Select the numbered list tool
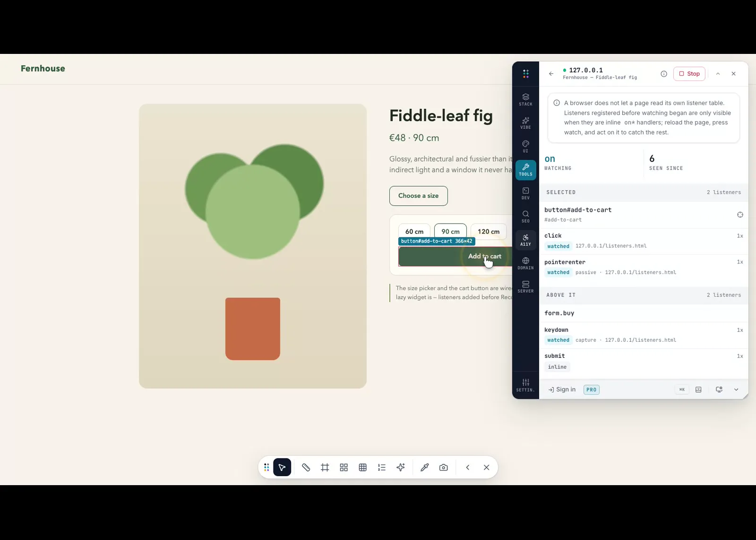 tap(382, 467)
